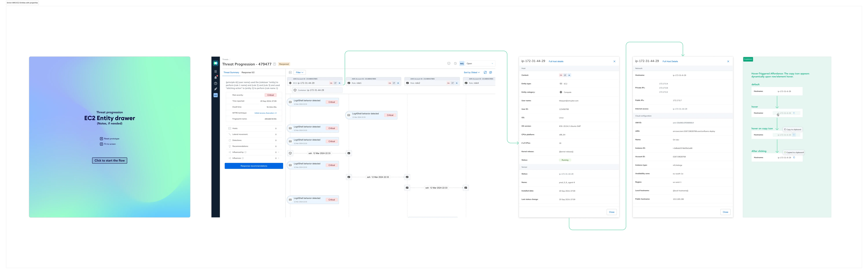868x274 pixels.
Task: Click the Close button in the first drawer
Action: [612, 212]
